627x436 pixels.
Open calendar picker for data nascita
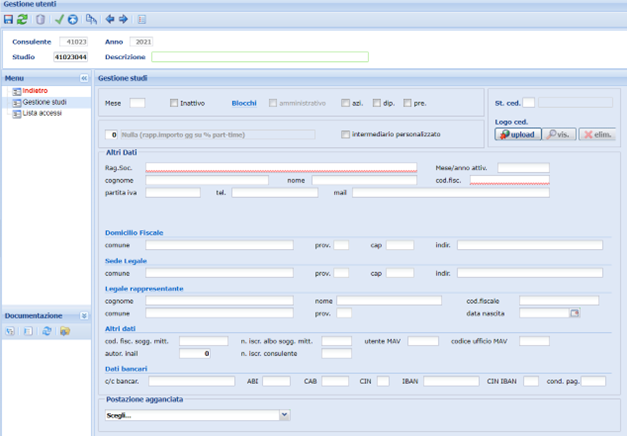[x=575, y=313]
